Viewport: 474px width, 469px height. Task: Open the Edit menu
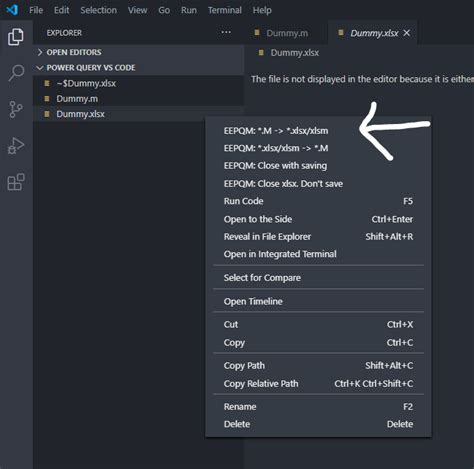(x=61, y=10)
